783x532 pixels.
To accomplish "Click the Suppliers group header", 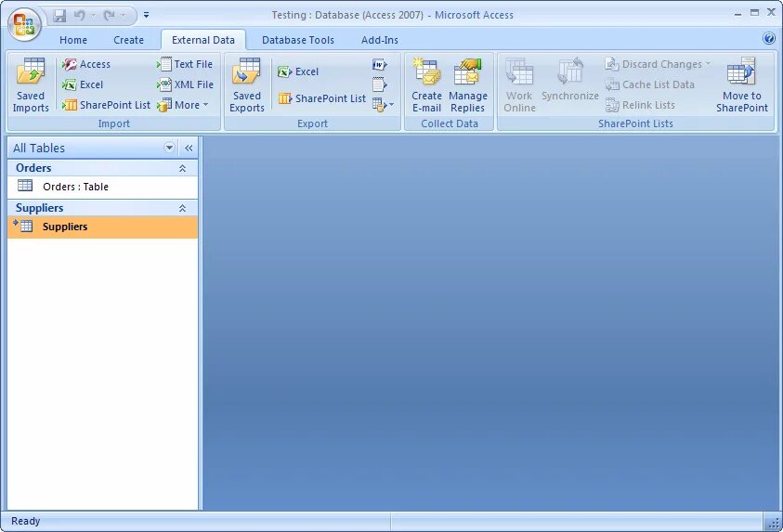I will [102, 208].
